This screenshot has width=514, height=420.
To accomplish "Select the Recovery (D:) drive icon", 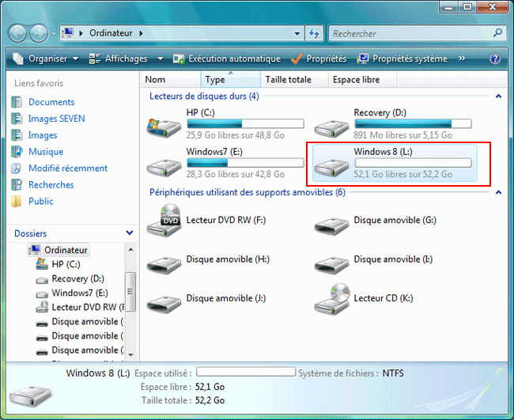I will click(x=331, y=126).
